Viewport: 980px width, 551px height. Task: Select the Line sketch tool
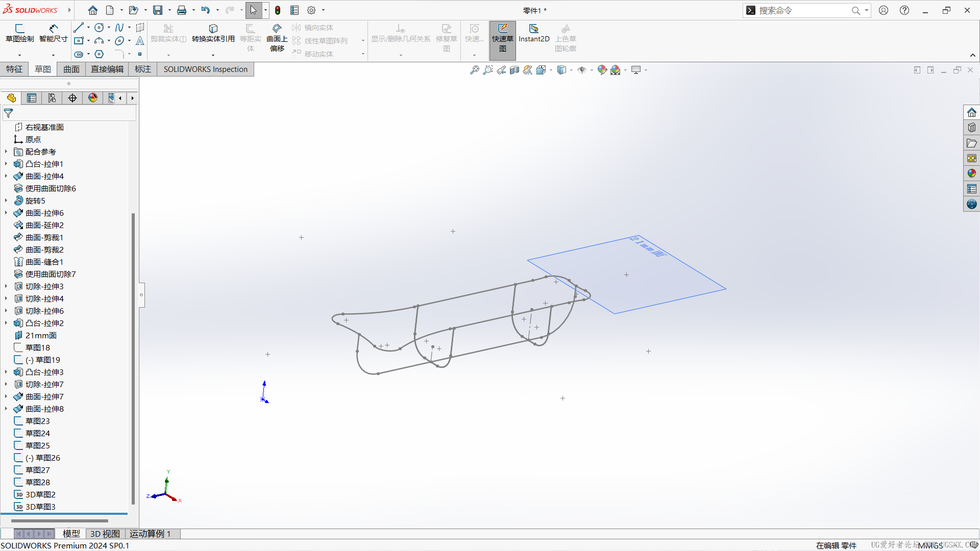[79, 28]
